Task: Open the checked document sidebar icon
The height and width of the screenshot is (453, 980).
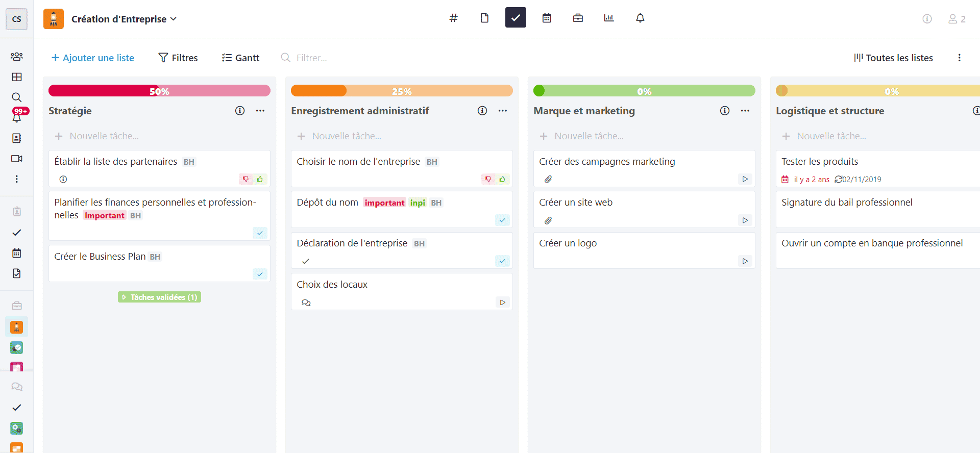Action: click(x=17, y=273)
